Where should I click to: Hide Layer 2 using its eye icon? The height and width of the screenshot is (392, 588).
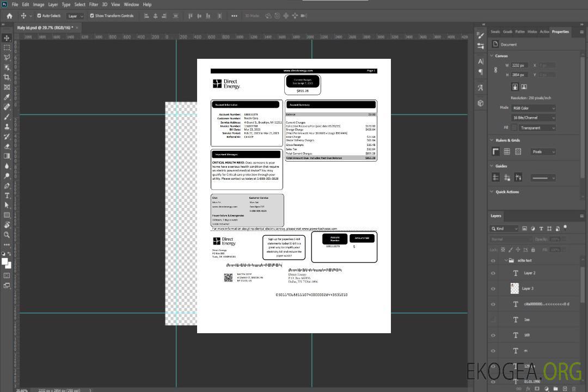tap(493, 273)
